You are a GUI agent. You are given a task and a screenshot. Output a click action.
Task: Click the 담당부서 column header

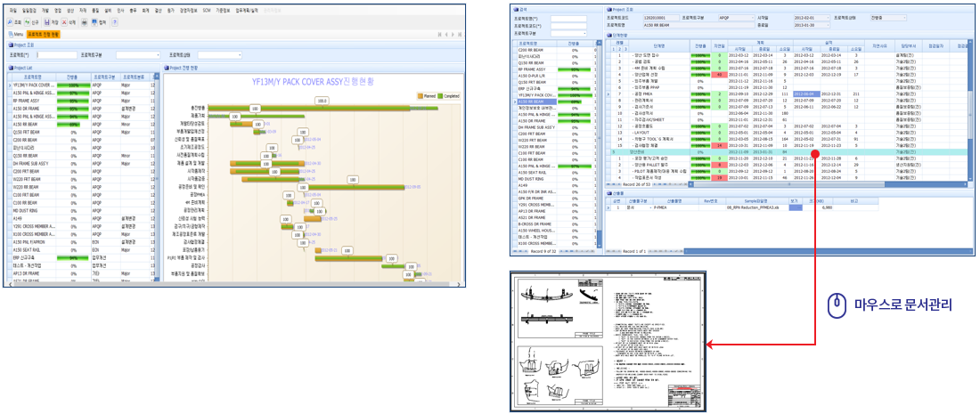coord(908,45)
